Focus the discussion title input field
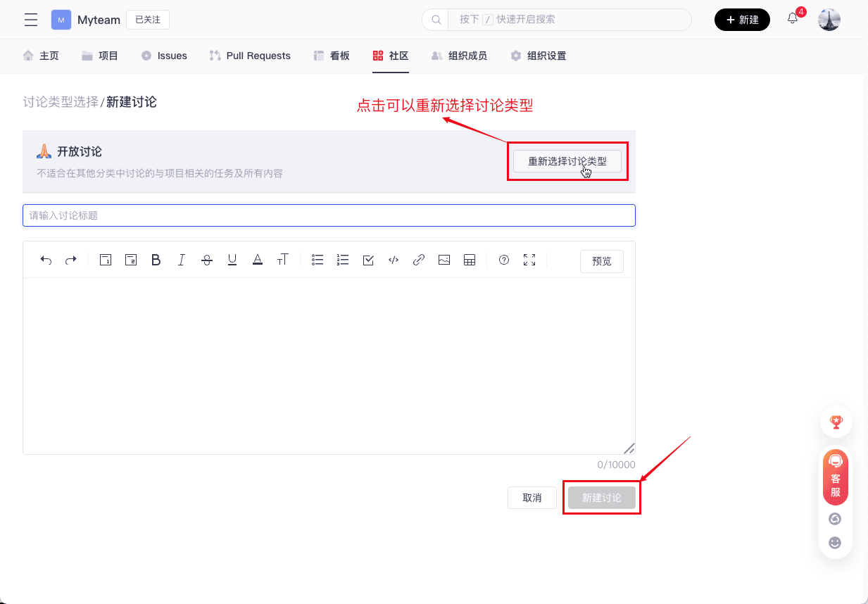The height and width of the screenshot is (604, 868). pyautogui.click(x=329, y=215)
